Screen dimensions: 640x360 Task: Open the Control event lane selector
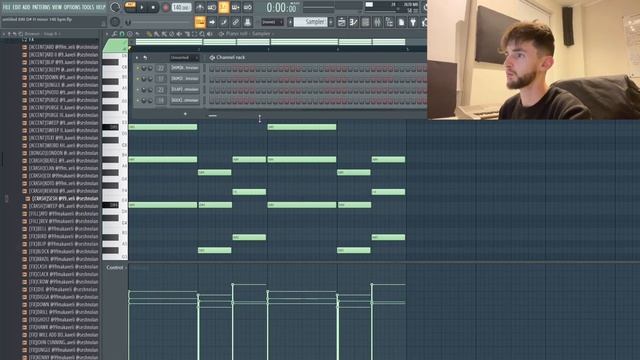116,268
